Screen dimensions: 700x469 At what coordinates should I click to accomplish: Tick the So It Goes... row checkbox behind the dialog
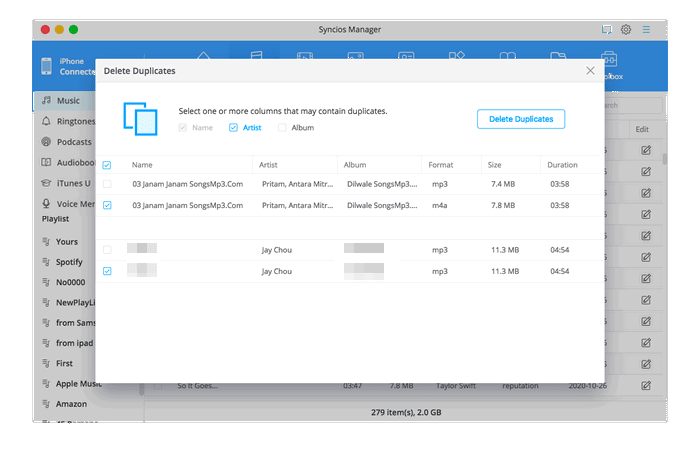tap(158, 386)
